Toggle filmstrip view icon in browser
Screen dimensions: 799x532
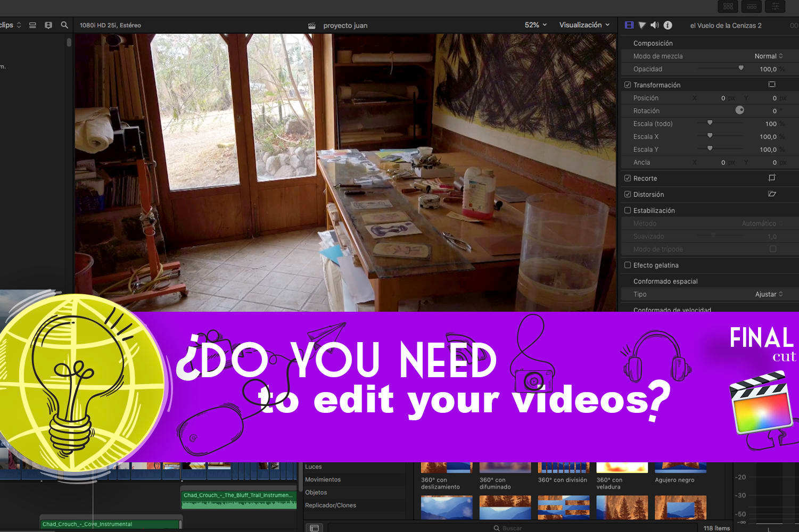pyautogui.click(x=48, y=25)
